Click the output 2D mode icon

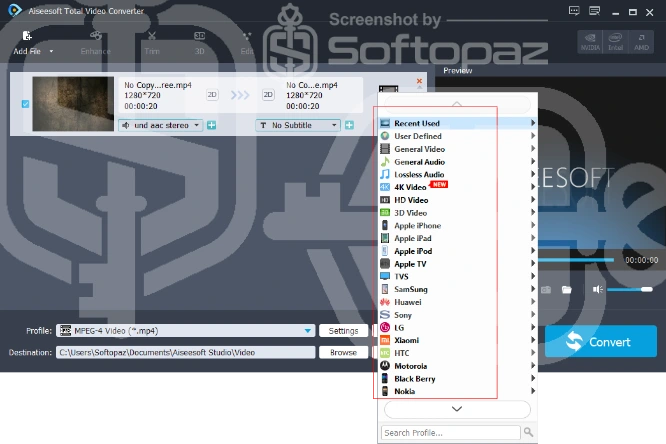tap(268, 95)
